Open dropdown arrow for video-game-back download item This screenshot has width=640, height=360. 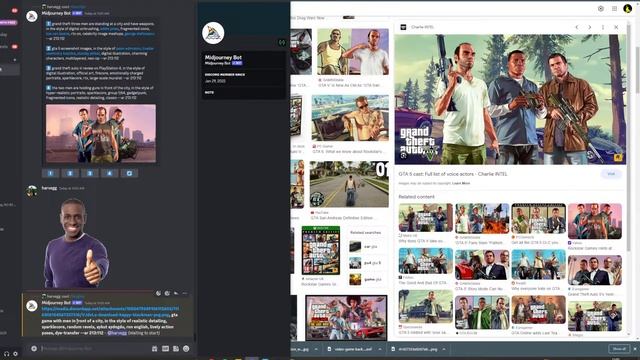tap(380, 349)
